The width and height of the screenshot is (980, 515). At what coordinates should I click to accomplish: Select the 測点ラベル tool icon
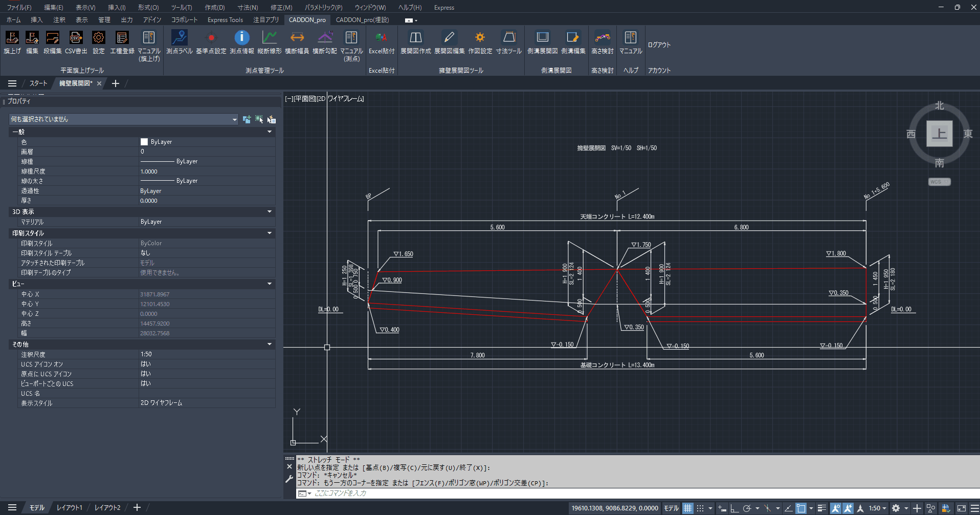point(179,38)
